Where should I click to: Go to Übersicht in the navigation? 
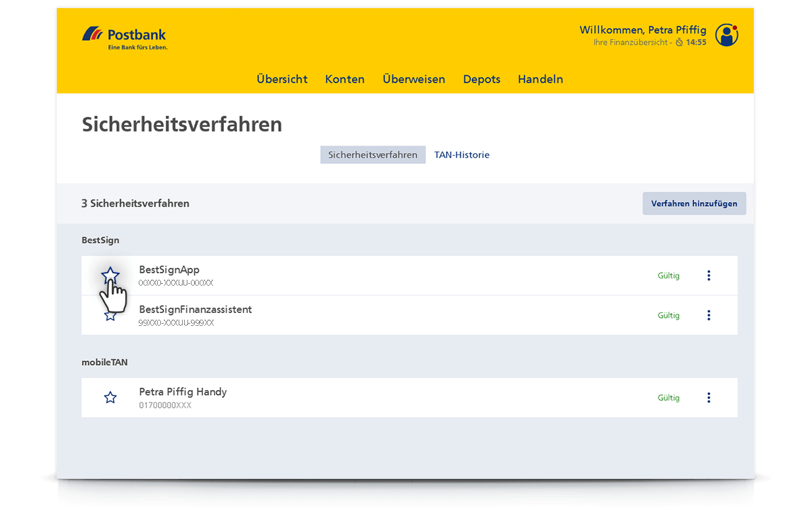pos(282,79)
